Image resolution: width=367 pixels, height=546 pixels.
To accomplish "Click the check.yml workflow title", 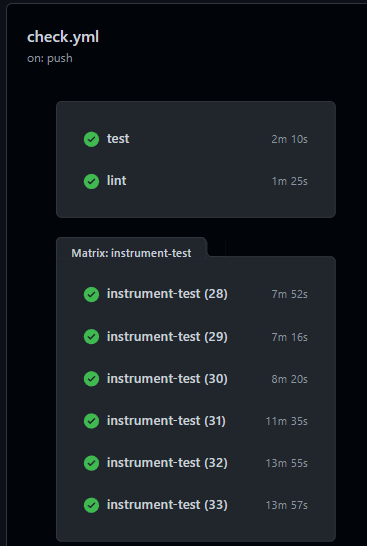I will (63, 37).
